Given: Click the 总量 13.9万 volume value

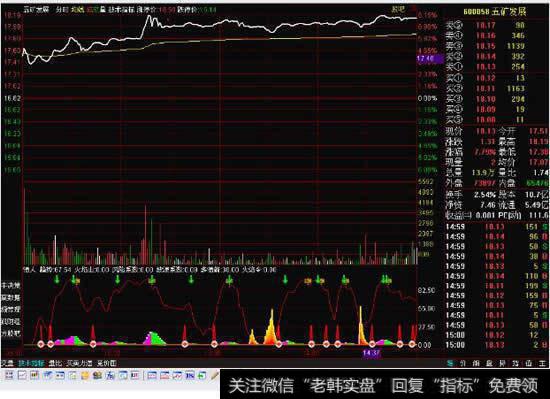Looking at the screenshot, I should point(483,173).
